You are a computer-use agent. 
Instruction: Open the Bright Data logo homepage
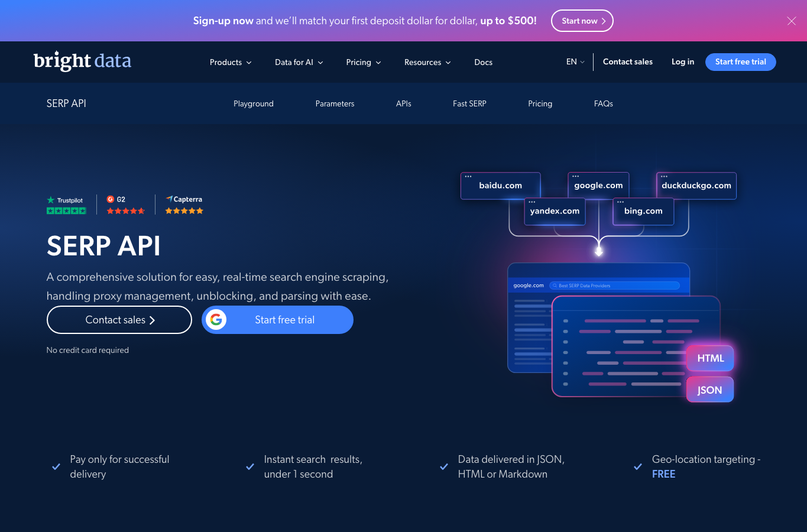coord(82,61)
